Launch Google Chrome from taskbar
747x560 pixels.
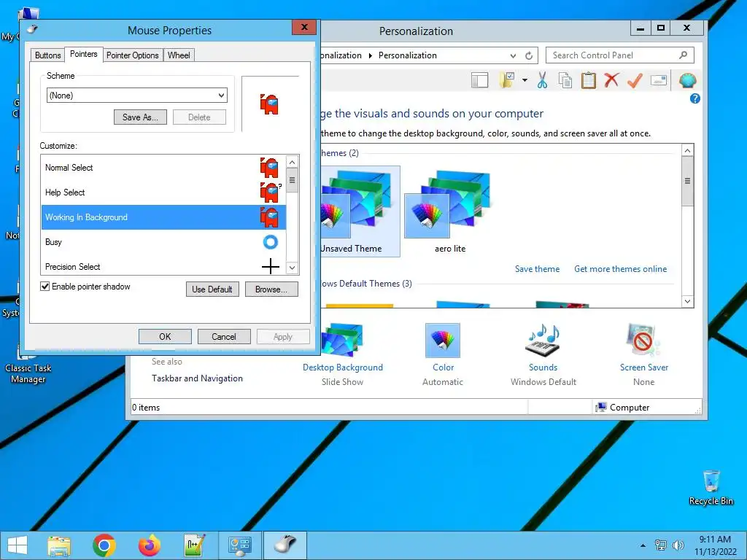point(104,545)
